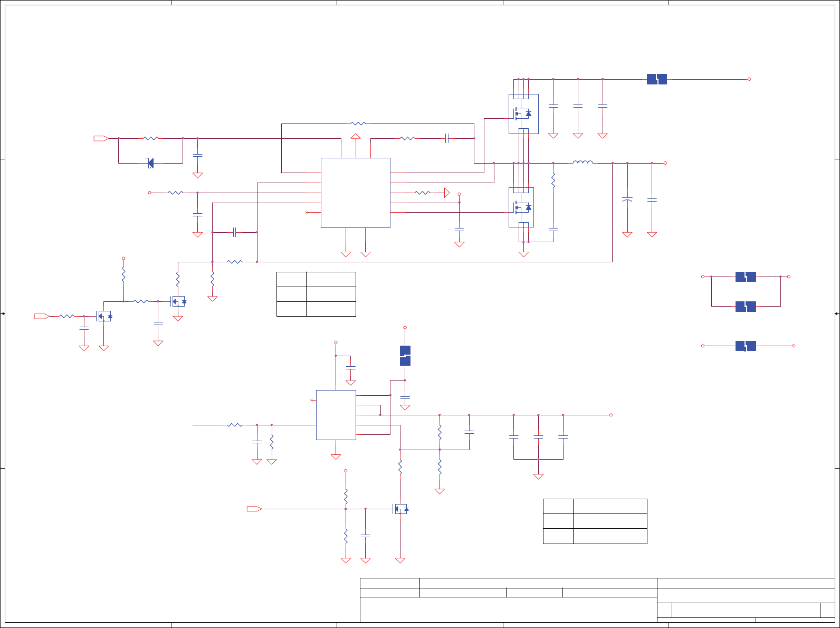Click the lower three-row table
The width and height of the screenshot is (840, 628).
coord(595,521)
